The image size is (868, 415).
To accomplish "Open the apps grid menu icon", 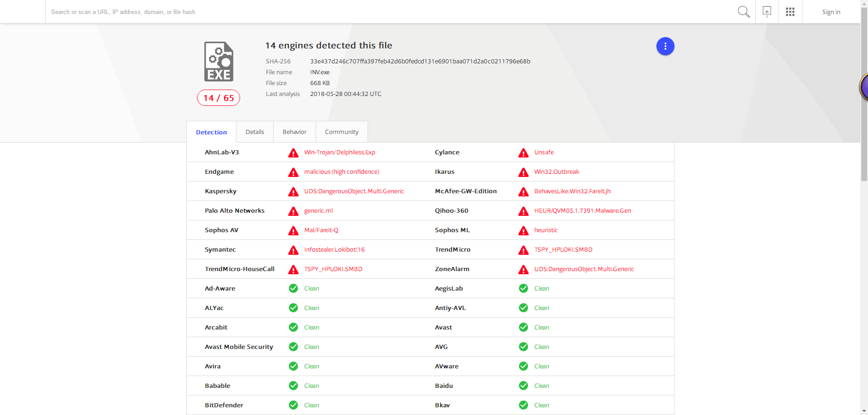I will [790, 12].
